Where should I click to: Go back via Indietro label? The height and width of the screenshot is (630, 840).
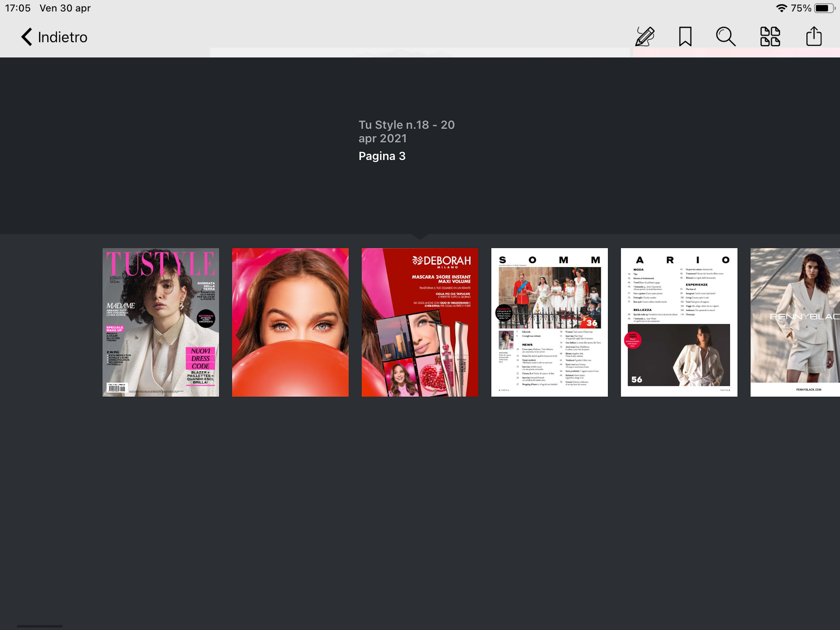pos(62,37)
